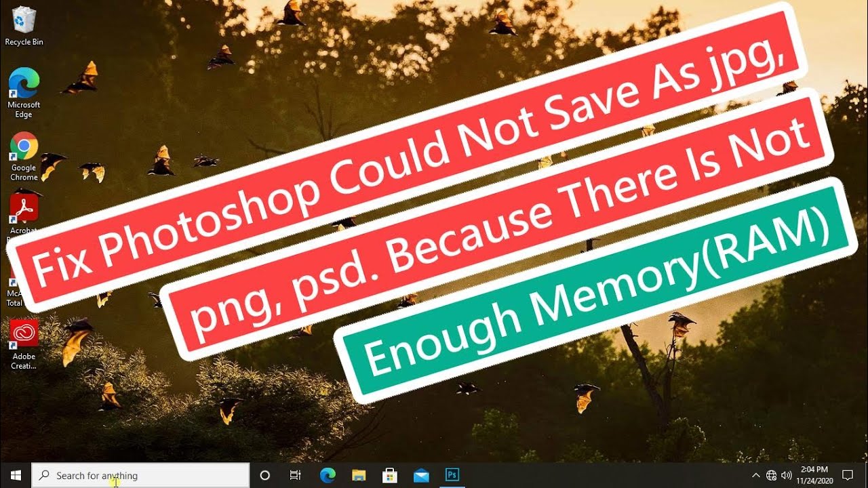The width and height of the screenshot is (868, 488).
Task: Open the notification Action Center
Action: pos(847,475)
